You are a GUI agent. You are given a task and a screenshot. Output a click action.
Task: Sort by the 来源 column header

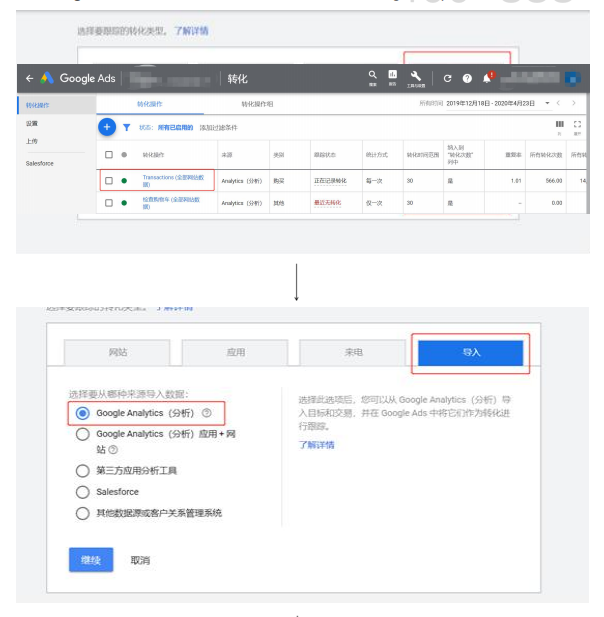(x=227, y=155)
